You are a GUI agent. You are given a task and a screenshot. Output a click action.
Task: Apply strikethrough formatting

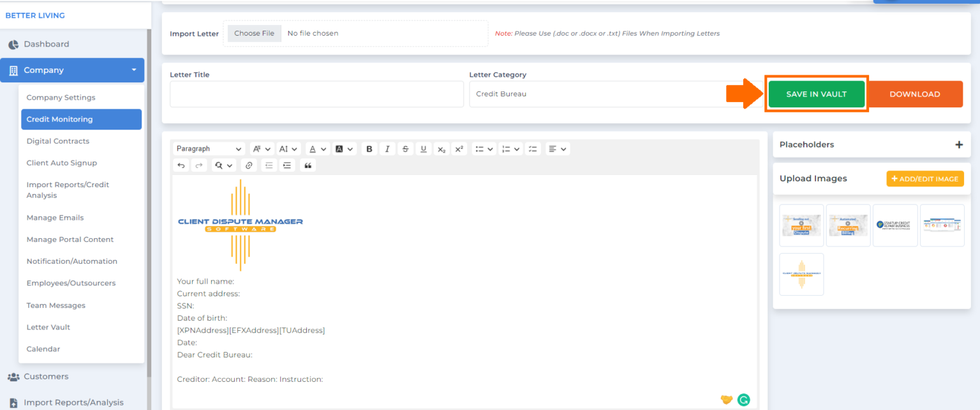click(x=405, y=149)
